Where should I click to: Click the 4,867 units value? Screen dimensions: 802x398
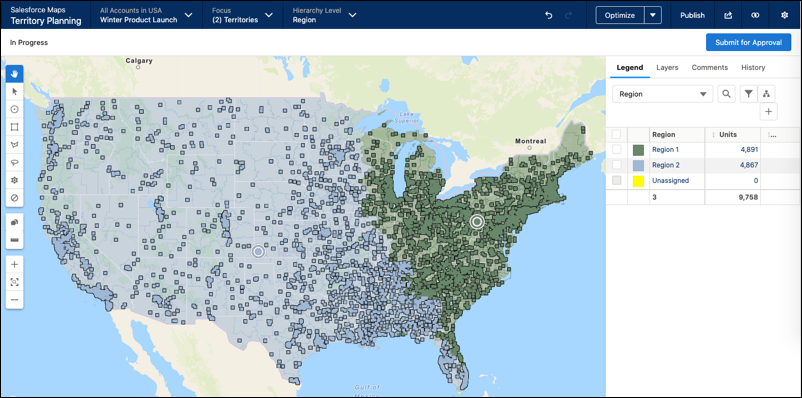[748, 165]
